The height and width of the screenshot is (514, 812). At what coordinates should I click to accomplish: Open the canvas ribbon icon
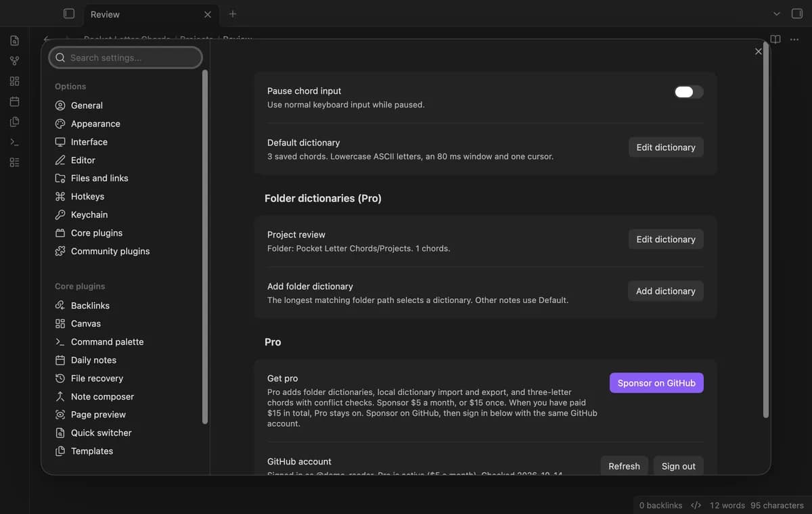coord(14,81)
